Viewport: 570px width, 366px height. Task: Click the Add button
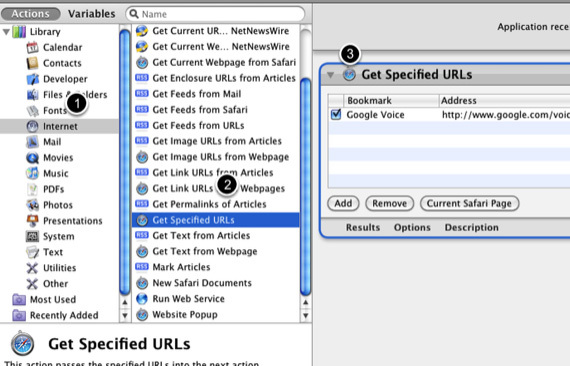pos(343,203)
